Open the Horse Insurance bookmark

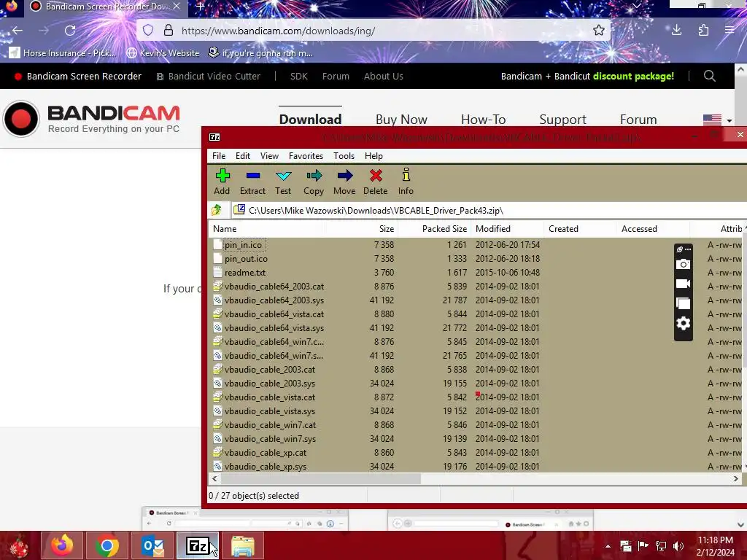coord(63,52)
